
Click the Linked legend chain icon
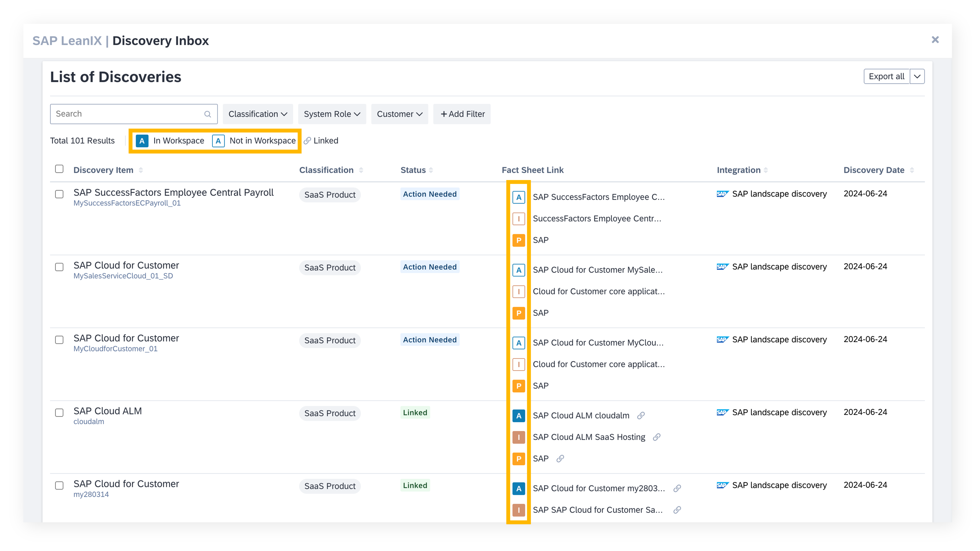307,141
